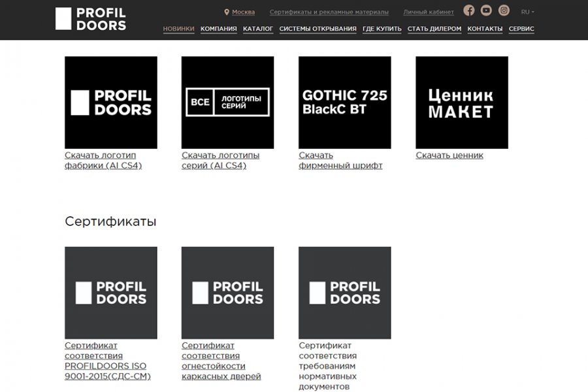This screenshot has width=588, height=392.
Task: Click the Все логотипы серий thumbnail
Action: coord(227,102)
